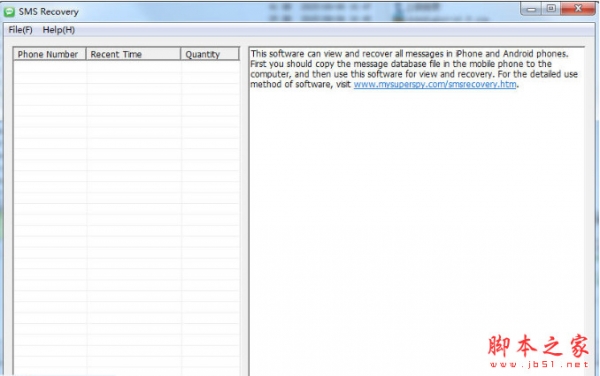Open the mysuperspy.com smsrecovery link
This screenshot has height=376, width=600.
pos(435,84)
